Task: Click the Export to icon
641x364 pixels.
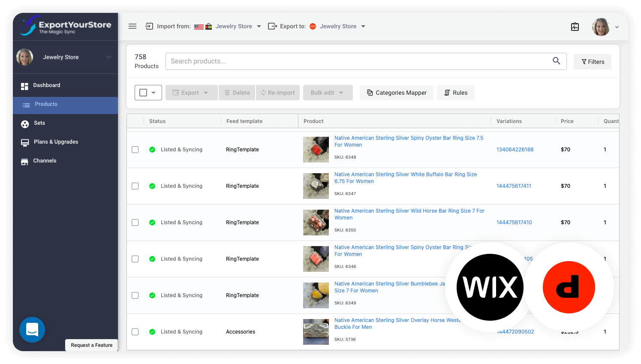Action: [x=272, y=26]
